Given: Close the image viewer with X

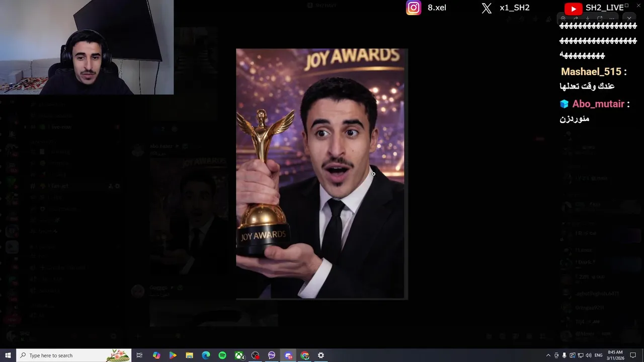Looking at the screenshot, I should (x=629, y=19).
